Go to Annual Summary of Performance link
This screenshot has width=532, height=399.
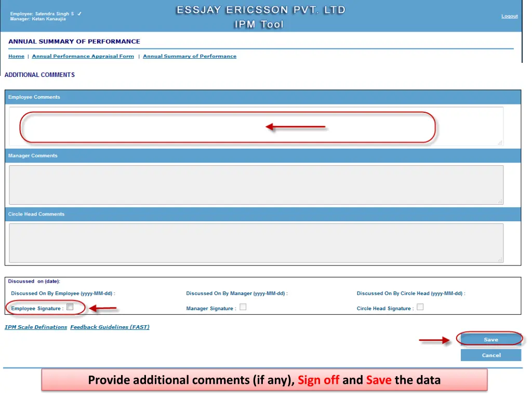pos(189,56)
